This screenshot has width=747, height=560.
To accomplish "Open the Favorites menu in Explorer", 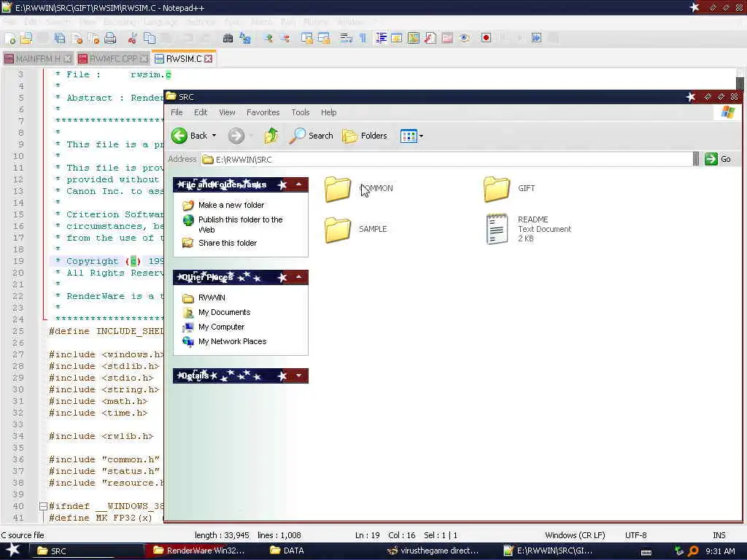I will [263, 112].
